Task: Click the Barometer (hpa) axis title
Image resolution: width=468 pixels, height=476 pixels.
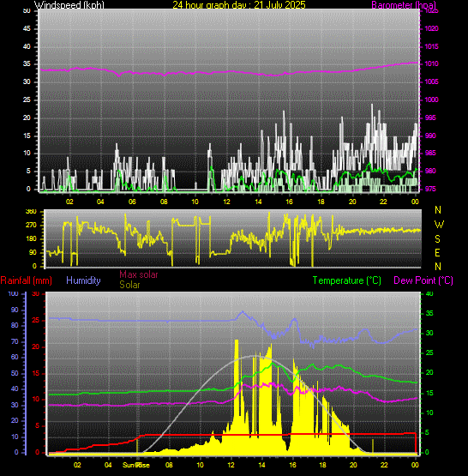Action: (404, 5)
